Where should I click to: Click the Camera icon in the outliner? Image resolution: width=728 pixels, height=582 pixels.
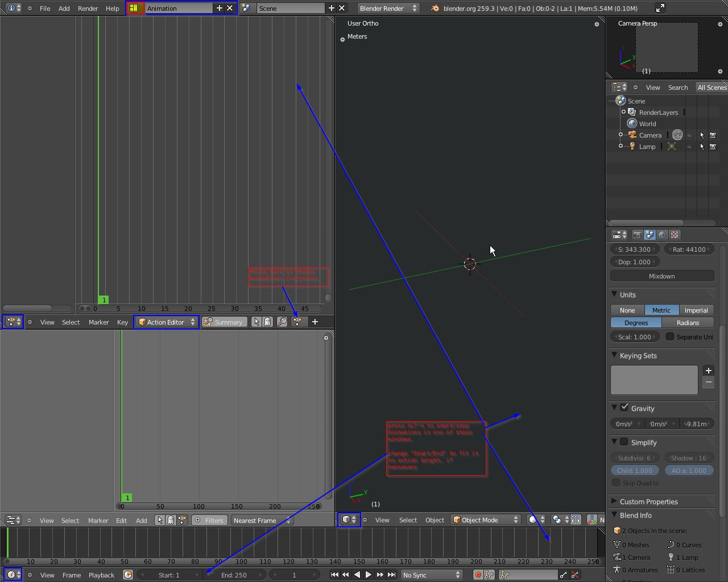pos(632,135)
